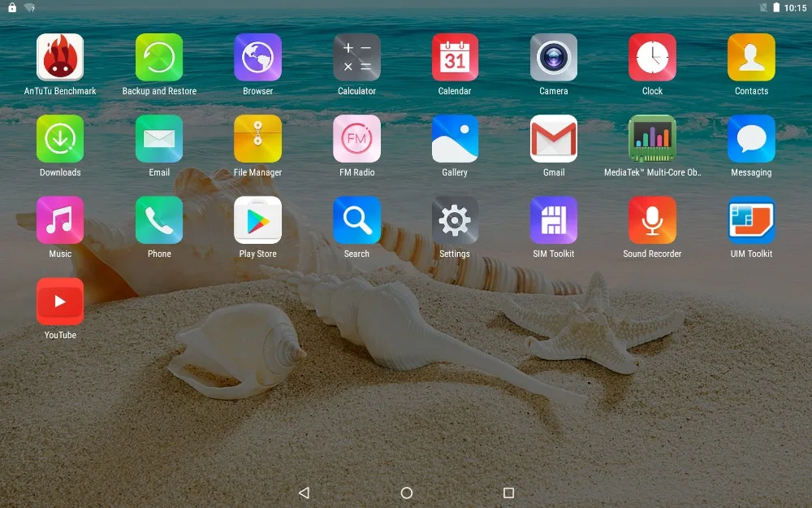Tap the Back navigation button
The height and width of the screenshot is (508, 812).
click(x=304, y=493)
